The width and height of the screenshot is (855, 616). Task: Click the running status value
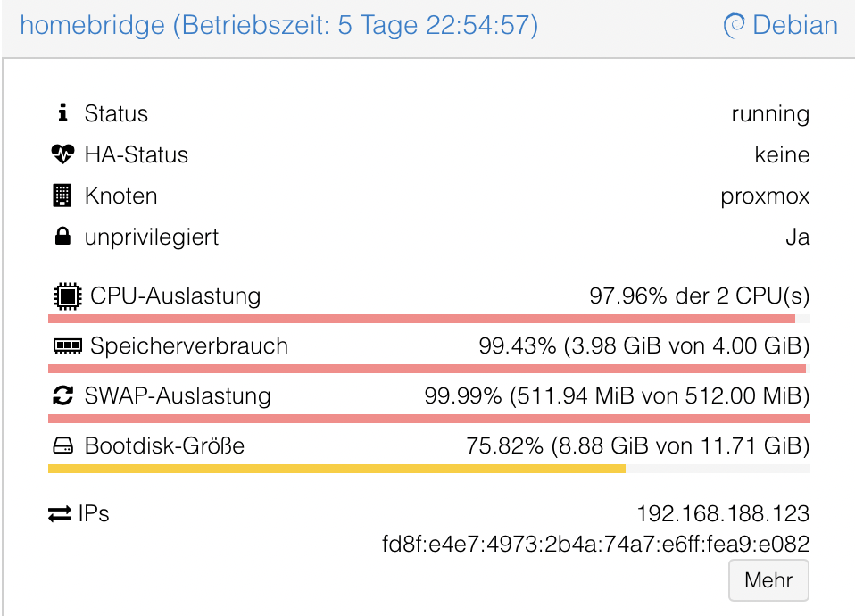click(770, 113)
